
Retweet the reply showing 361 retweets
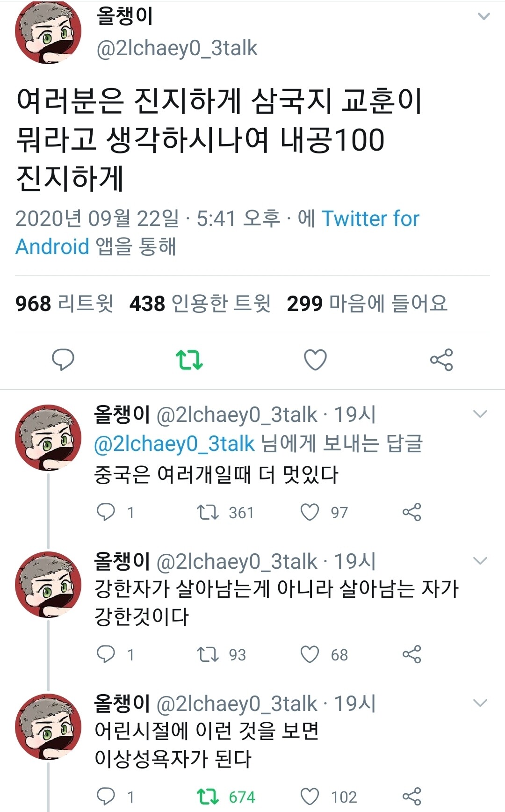point(208,512)
